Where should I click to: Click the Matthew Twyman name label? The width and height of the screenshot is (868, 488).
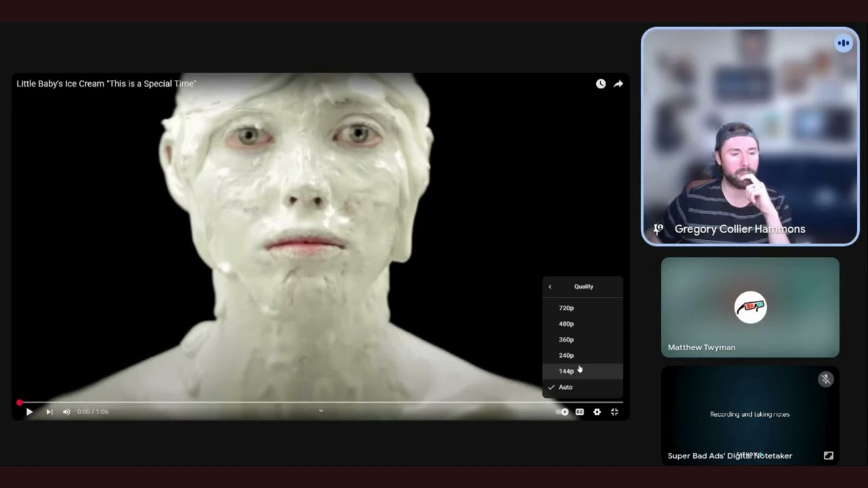click(x=701, y=347)
